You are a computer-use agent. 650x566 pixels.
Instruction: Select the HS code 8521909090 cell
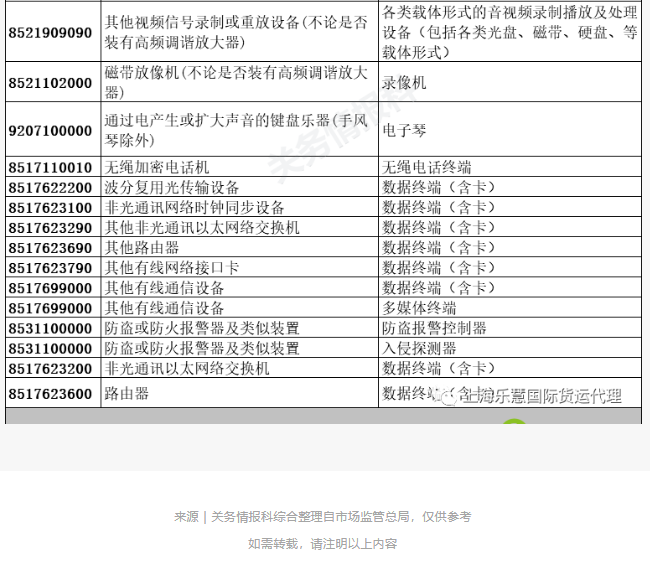coord(51,33)
